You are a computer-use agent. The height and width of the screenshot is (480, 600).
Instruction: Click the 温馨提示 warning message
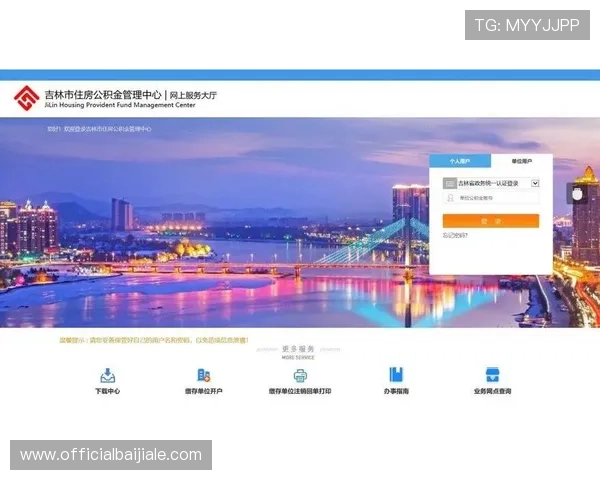[154, 340]
